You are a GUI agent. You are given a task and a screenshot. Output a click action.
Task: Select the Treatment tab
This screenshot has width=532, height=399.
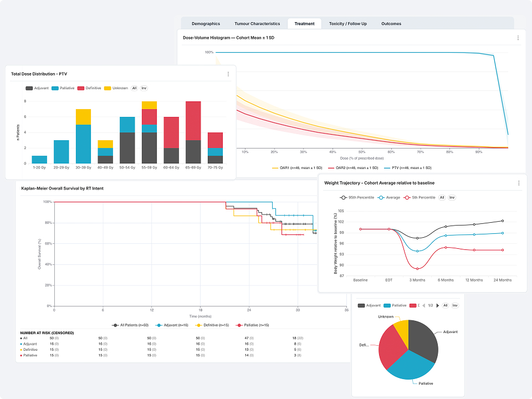(x=304, y=24)
